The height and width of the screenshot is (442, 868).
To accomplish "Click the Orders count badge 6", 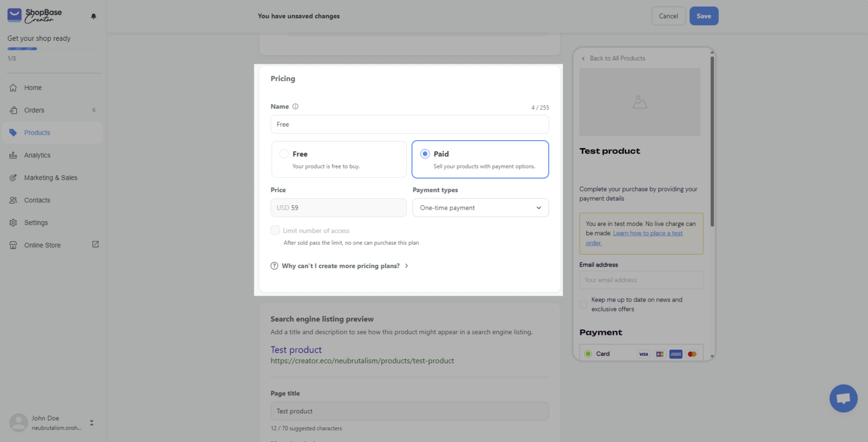I will coord(94,110).
